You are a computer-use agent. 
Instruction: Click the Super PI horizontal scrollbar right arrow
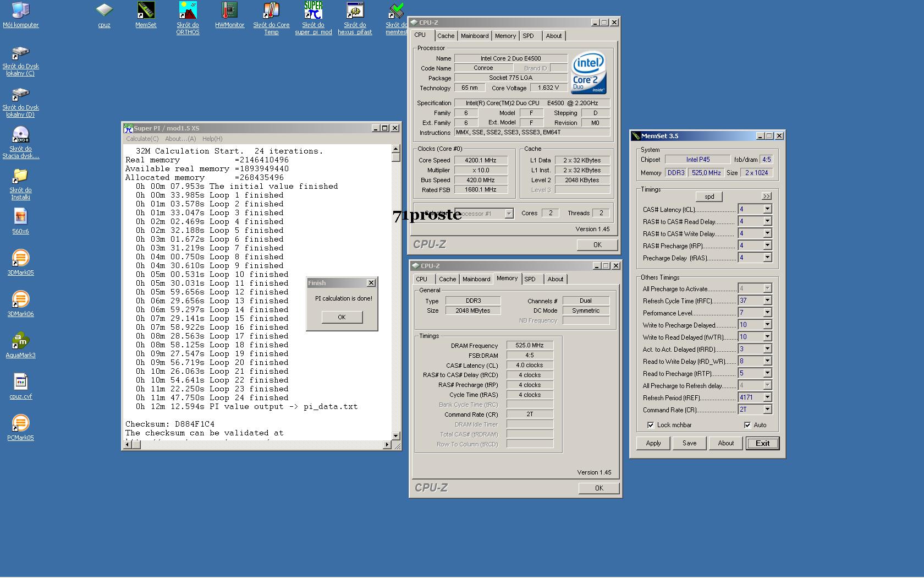387,445
